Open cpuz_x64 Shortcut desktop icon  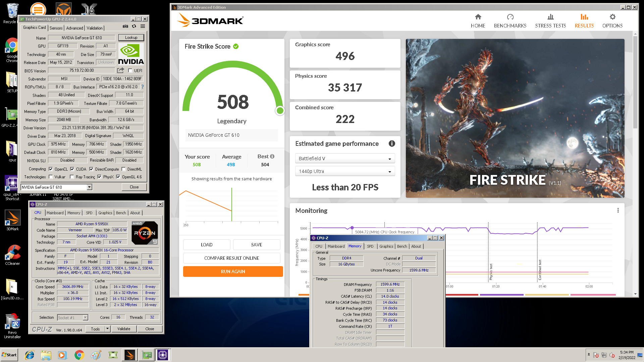point(12,188)
